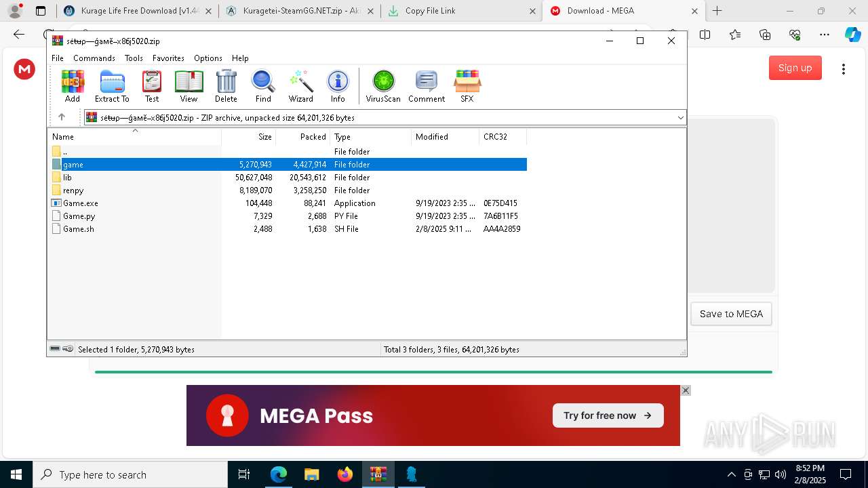Go back in the browser

(x=19, y=35)
